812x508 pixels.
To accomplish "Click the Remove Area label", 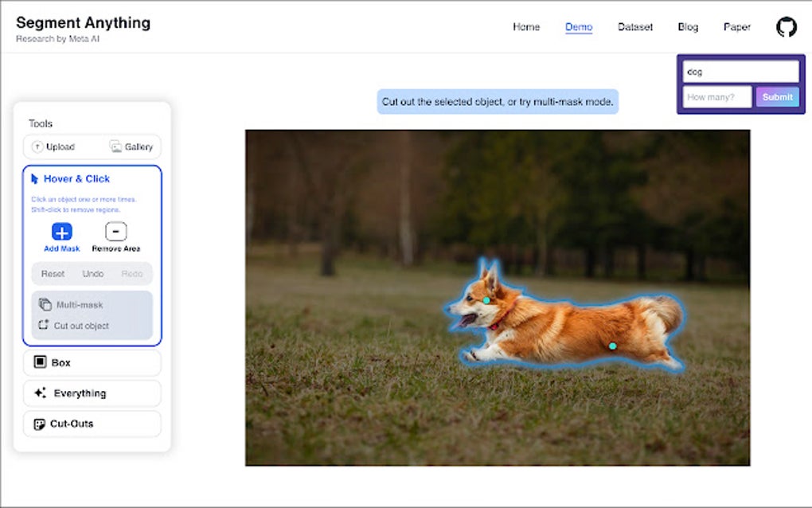I will [116, 248].
